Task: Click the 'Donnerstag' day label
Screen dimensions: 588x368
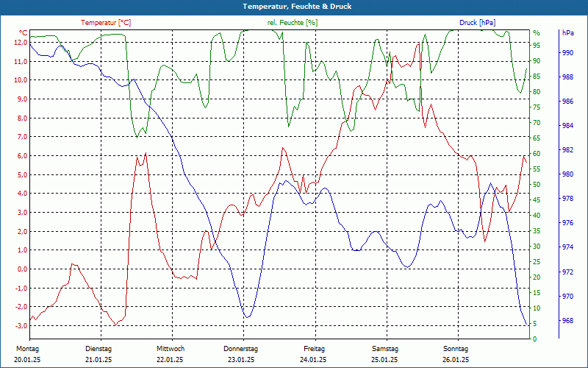Action: point(241,349)
